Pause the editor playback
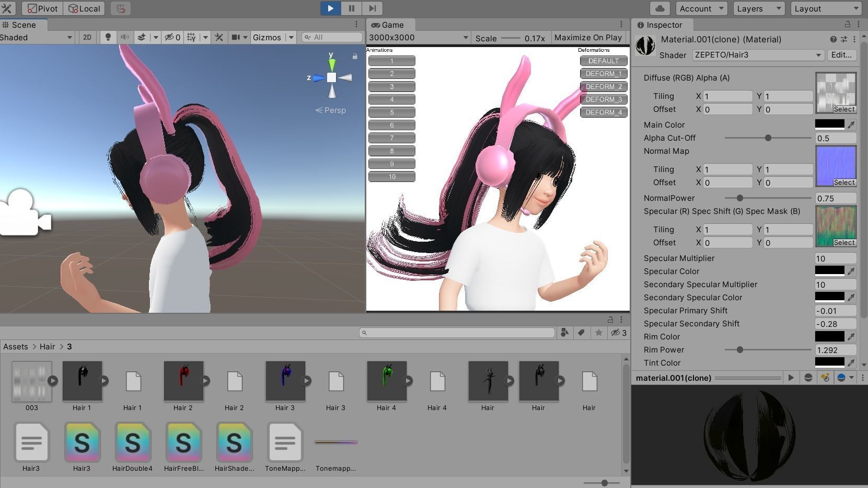 pos(351,8)
